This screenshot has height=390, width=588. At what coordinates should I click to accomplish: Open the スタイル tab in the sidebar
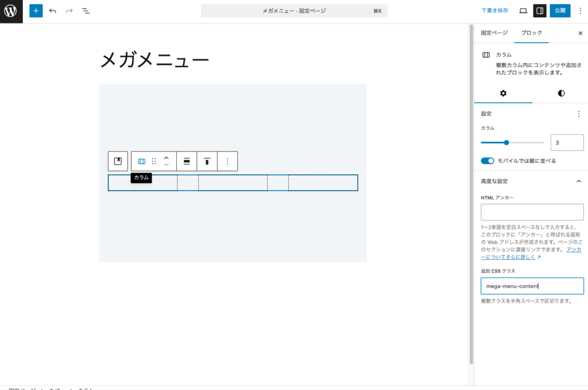coord(560,93)
